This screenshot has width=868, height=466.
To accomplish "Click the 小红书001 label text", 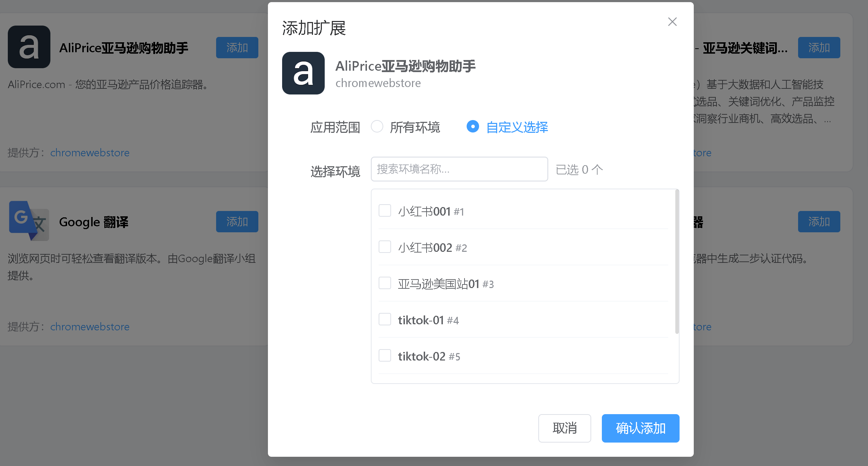I will (x=424, y=212).
